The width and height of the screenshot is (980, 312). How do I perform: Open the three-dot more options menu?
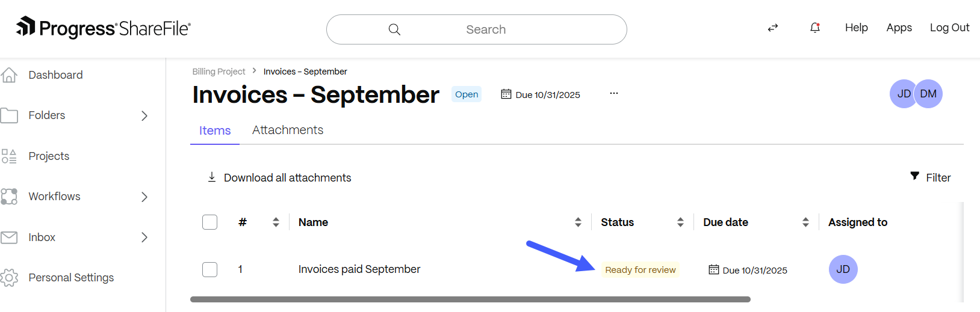coord(614,94)
